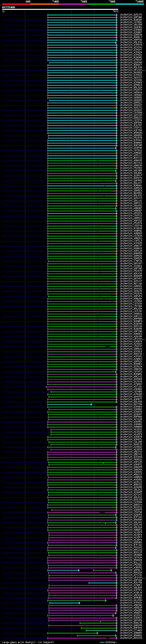
Task: Click hit label UniRef100_A2TJG0
Action: (x=131, y=387)
